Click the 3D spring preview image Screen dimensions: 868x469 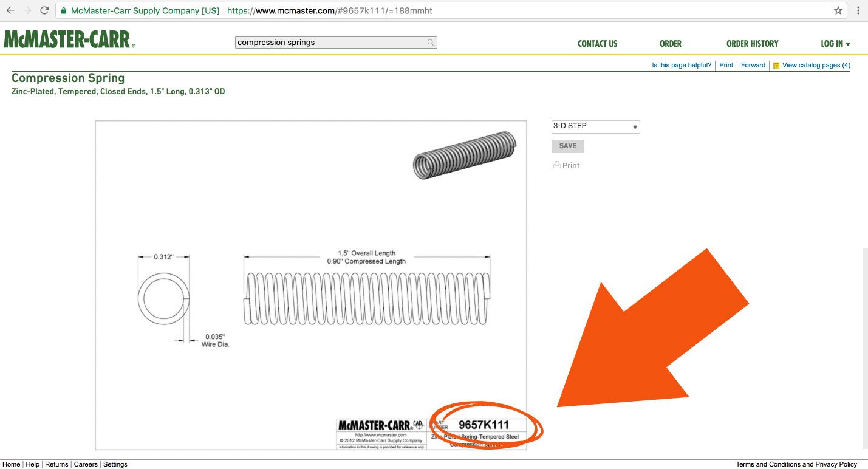(465, 155)
